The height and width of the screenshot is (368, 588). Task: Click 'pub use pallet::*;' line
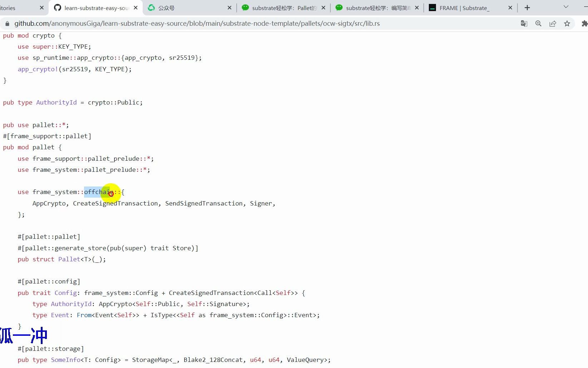(x=36, y=125)
